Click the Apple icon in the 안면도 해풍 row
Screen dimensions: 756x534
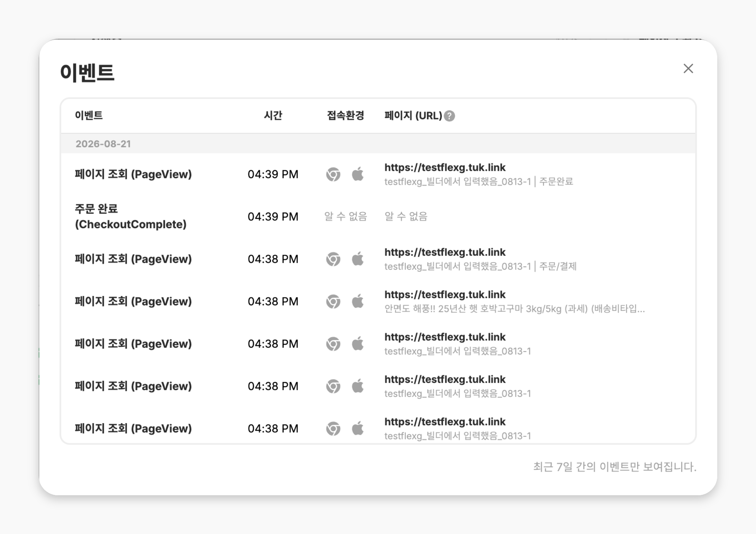click(x=358, y=301)
